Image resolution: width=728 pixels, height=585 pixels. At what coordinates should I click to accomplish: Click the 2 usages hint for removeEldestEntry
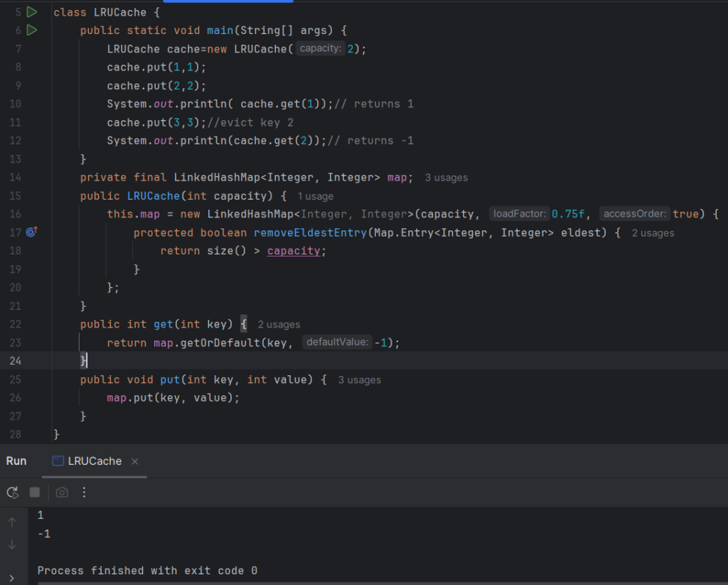click(x=652, y=233)
